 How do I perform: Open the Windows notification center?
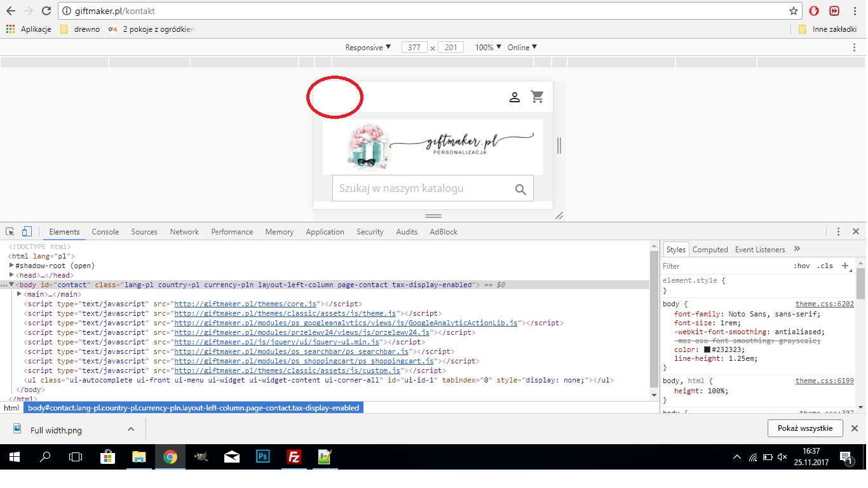point(847,457)
